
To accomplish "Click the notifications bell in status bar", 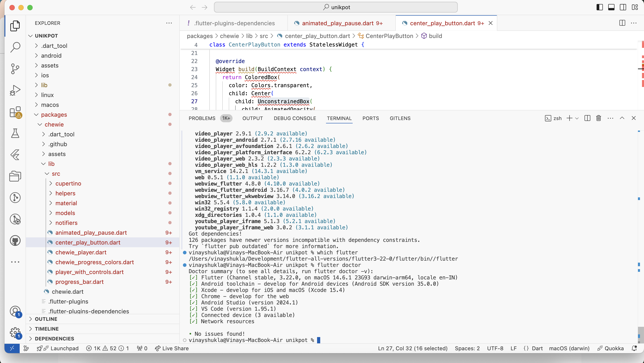I will (634, 348).
